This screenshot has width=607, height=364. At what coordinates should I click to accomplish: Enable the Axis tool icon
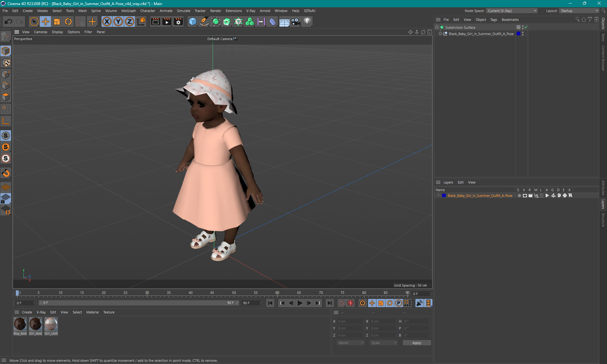(6, 121)
